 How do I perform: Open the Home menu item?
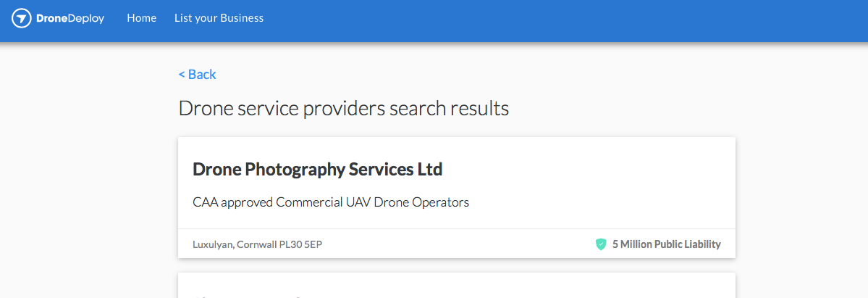(142, 17)
